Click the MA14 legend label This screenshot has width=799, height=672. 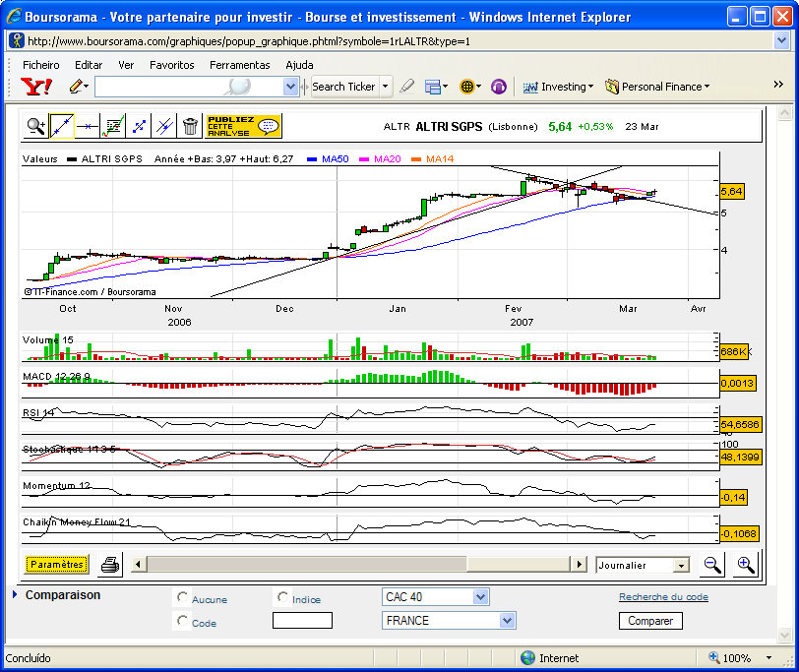(440, 159)
